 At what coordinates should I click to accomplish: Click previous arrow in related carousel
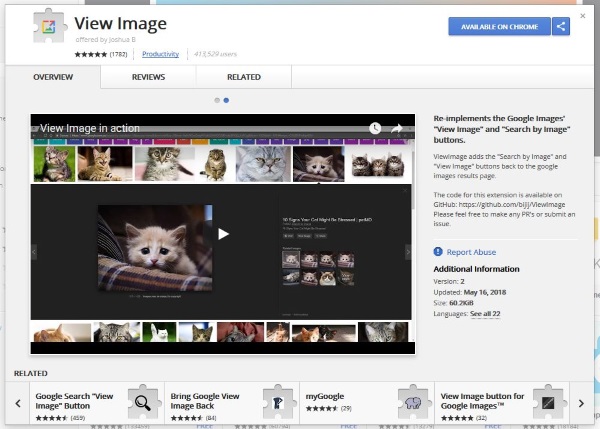click(18, 403)
